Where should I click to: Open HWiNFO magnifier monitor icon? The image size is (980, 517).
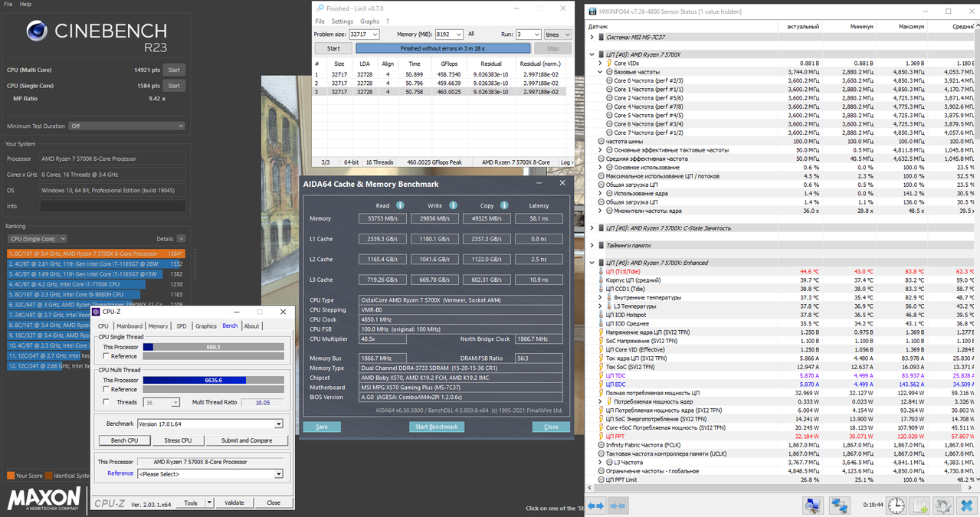pyautogui.click(x=813, y=506)
